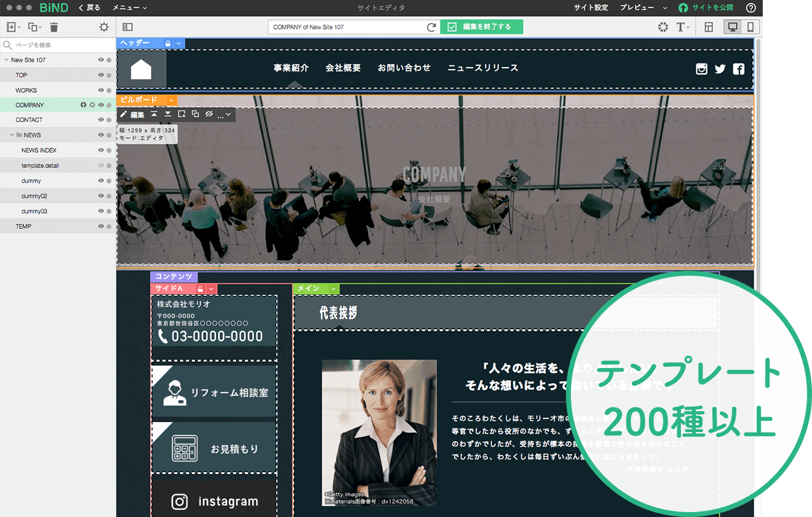This screenshot has height=517, width=812.
Task: Toggle the side panel layout icon
Action: tap(128, 27)
